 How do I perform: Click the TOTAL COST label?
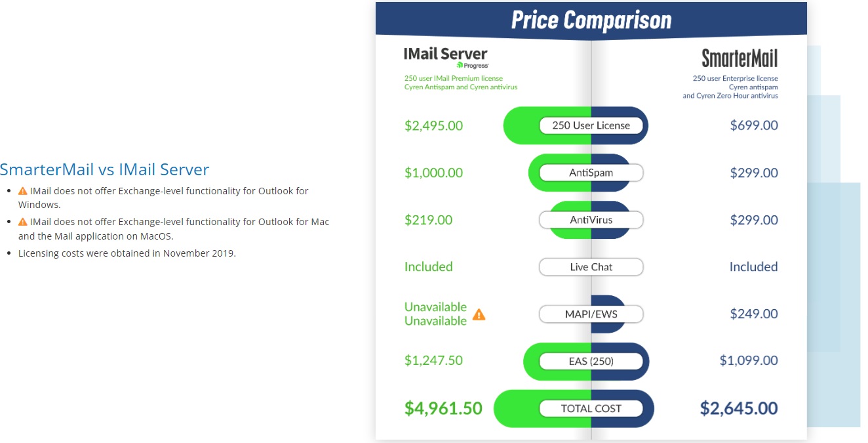tap(591, 408)
